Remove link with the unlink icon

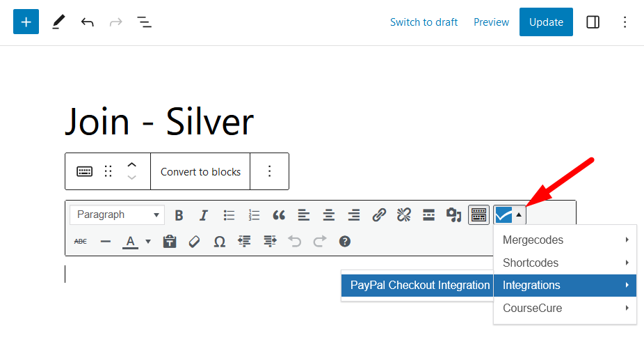(404, 214)
